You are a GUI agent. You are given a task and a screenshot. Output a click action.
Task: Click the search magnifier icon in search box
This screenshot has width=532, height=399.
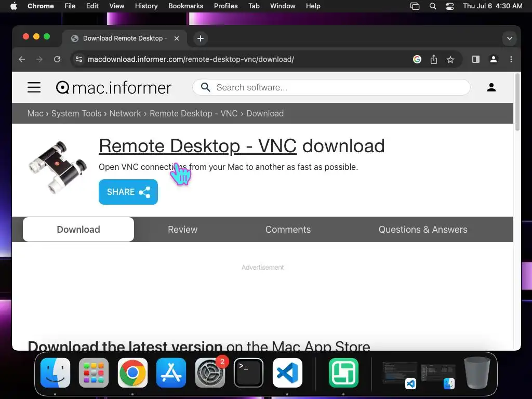205,87
